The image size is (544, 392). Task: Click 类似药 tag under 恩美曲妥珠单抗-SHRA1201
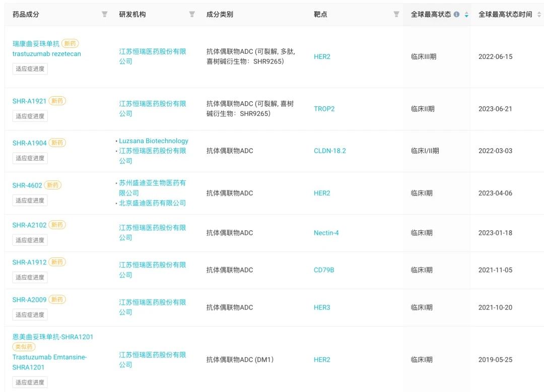(x=24, y=347)
